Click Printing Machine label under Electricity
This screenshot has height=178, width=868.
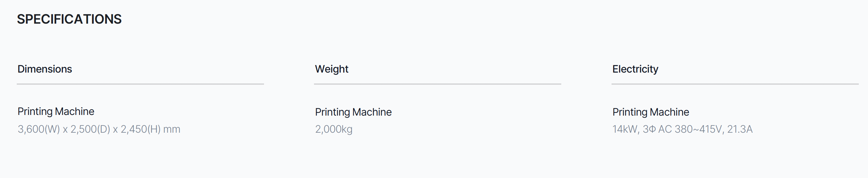click(651, 112)
